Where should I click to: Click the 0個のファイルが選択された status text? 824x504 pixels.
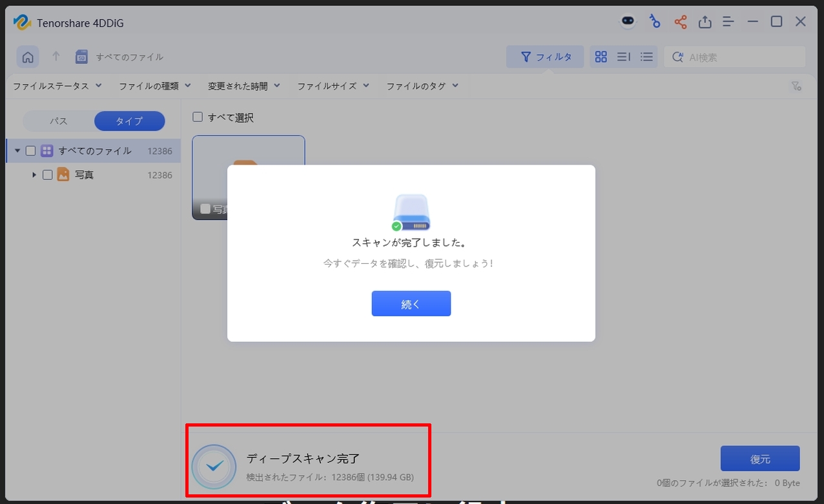pyautogui.click(x=728, y=483)
